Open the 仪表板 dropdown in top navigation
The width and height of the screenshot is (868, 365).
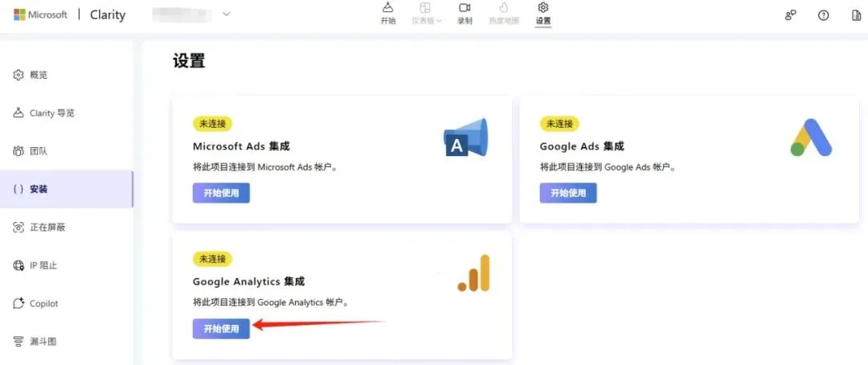coord(426,14)
